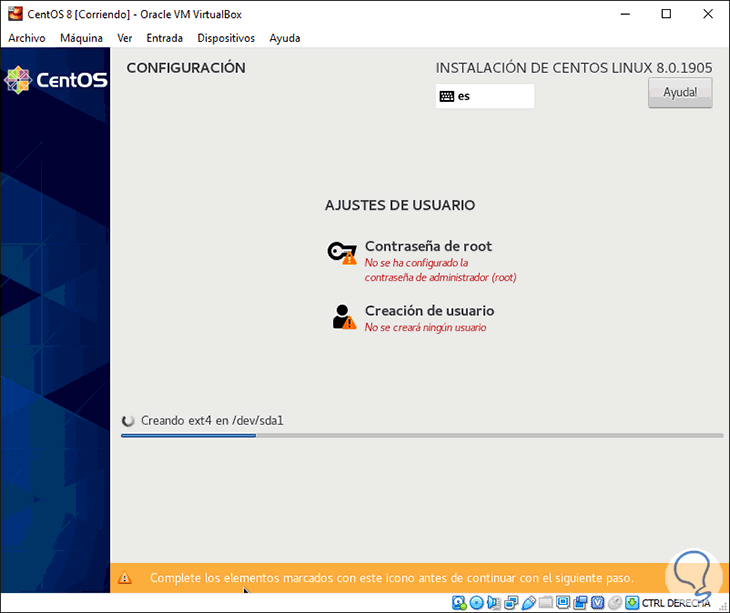
Task: Open the hard disk activity indicator
Action: [459, 603]
